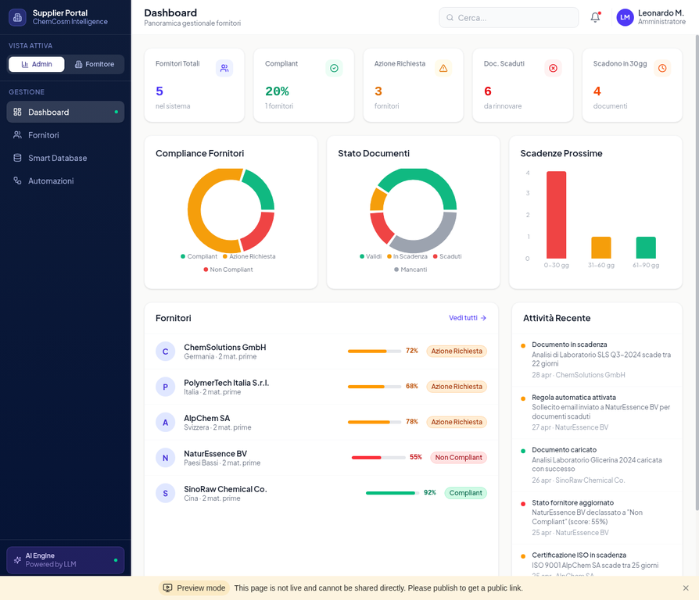Click the Non Compliant badge

[x=458, y=457]
